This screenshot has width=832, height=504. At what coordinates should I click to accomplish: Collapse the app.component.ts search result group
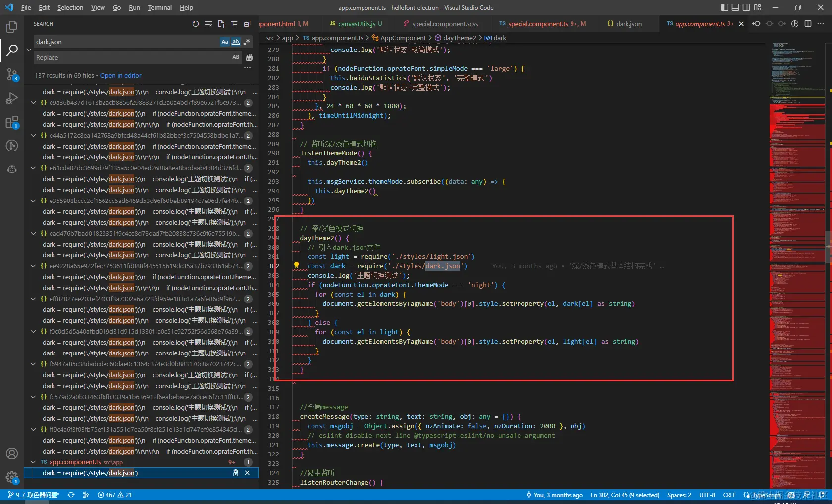[33, 462]
